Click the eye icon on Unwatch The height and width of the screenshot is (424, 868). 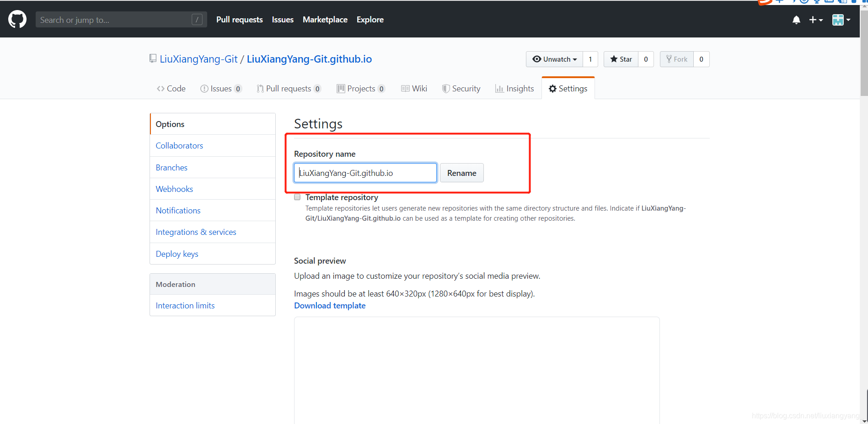point(537,59)
